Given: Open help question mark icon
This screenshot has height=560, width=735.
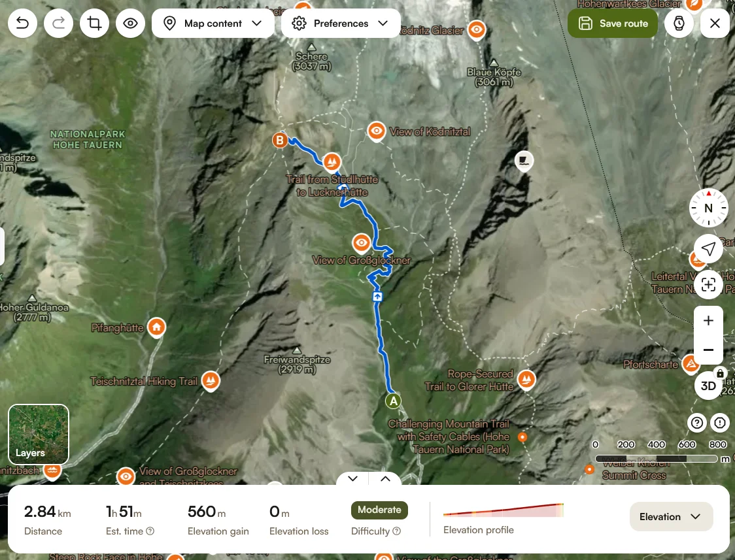Looking at the screenshot, I should click(x=697, y=423).
